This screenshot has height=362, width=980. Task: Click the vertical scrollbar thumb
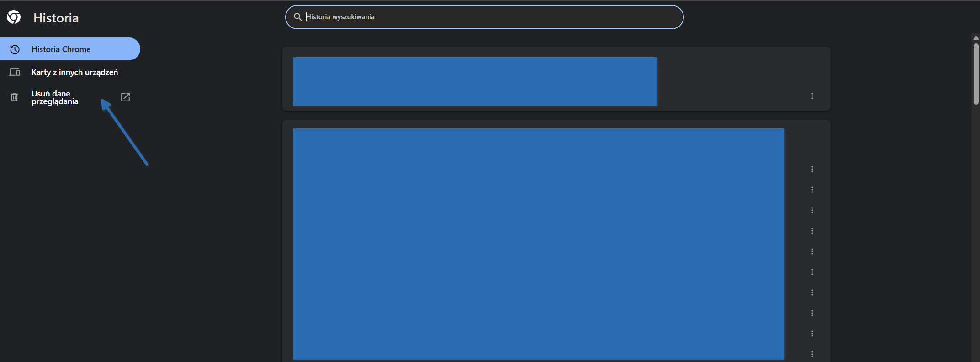pos(975,73)
